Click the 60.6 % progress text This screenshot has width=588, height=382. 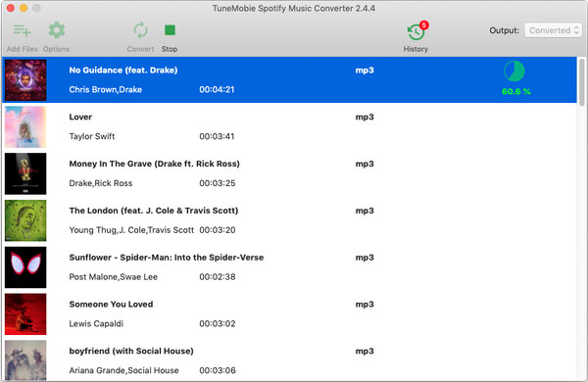click(516, 91)
